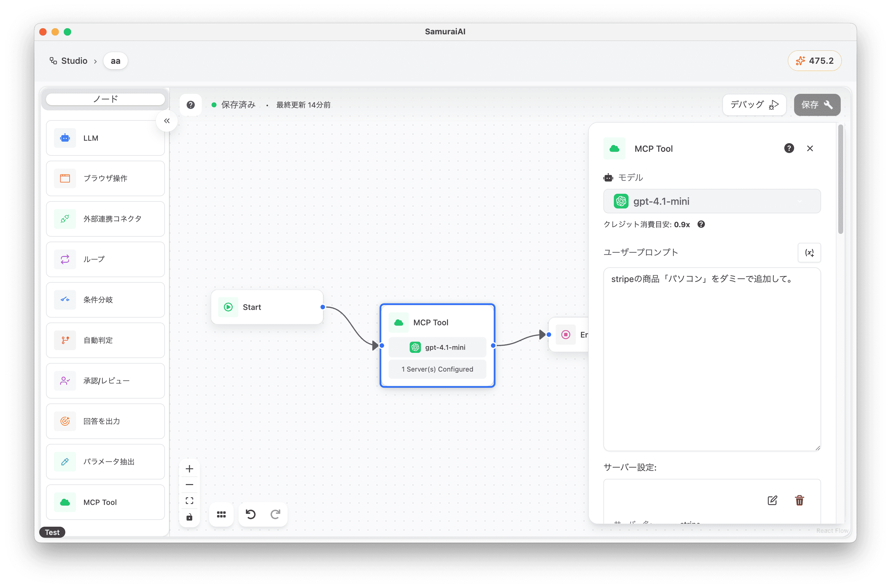
Task: Click the zoom in plus button
Action: pos(189,469)
